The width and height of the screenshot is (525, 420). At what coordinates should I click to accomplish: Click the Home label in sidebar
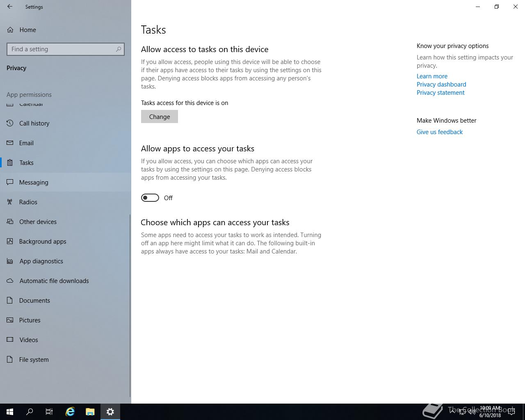point(27,30)
